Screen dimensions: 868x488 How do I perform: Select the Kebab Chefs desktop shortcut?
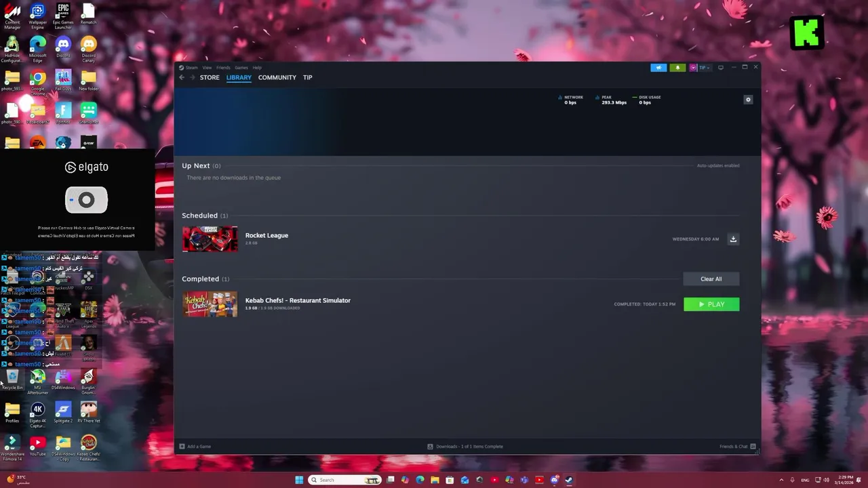(88, 448)
